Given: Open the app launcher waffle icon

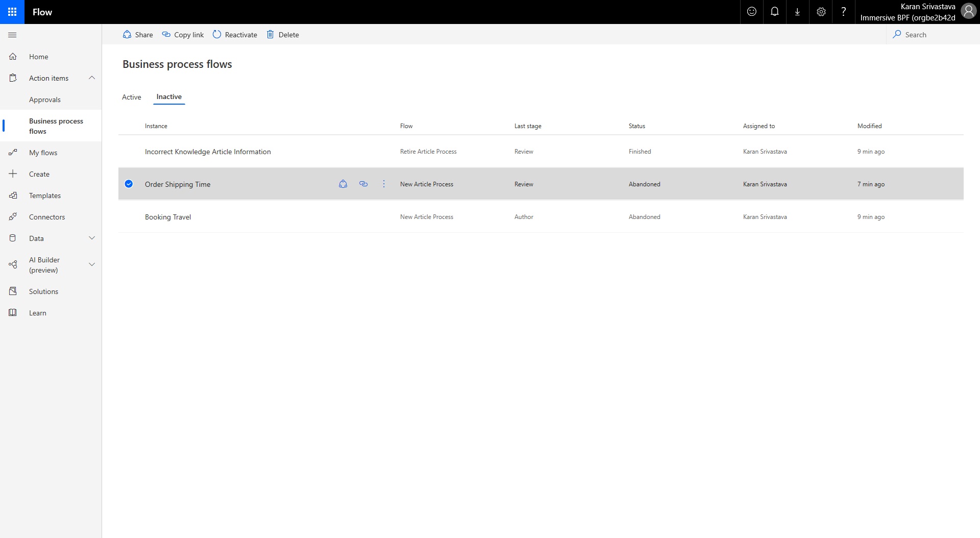Looking at the screenshot, I should [12, 12].
